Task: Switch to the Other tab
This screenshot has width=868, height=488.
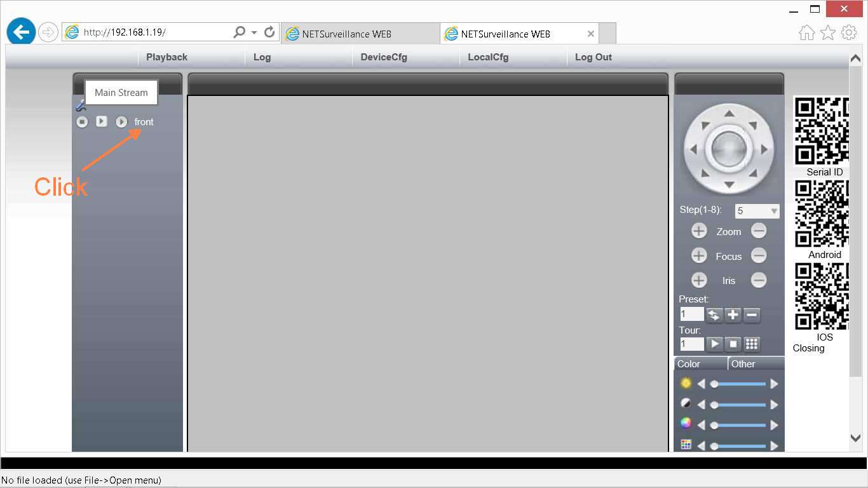Action: coord(756,364)
